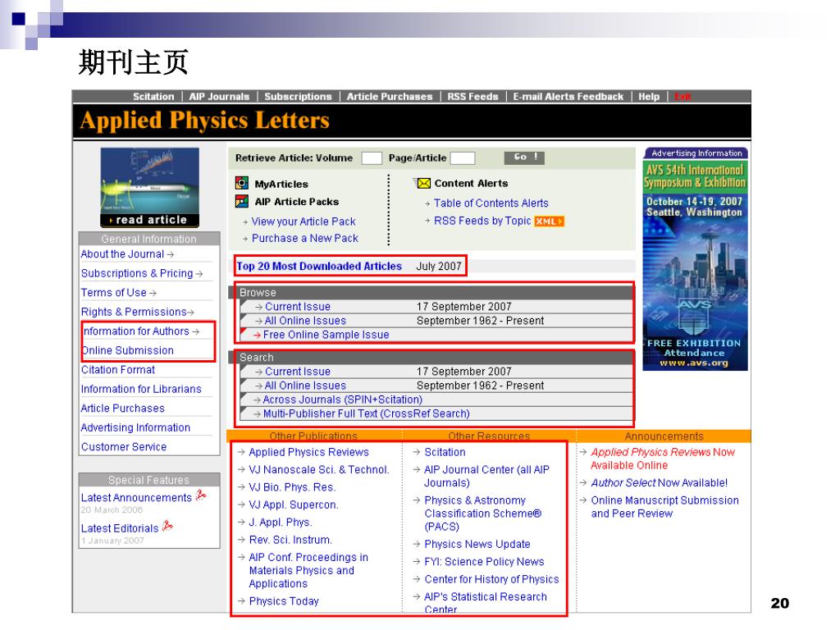The height and width of the screenshot is (630, 840).
Task: Open Online Manuscript Submission and Peer Review
Action: pos(664,507)
